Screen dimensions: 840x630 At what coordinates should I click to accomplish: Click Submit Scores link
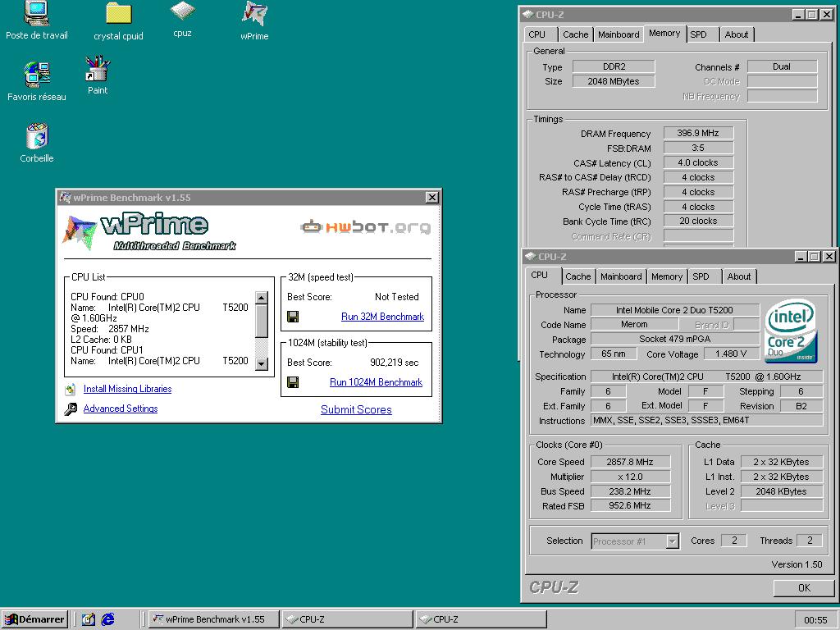pos(356,410)
